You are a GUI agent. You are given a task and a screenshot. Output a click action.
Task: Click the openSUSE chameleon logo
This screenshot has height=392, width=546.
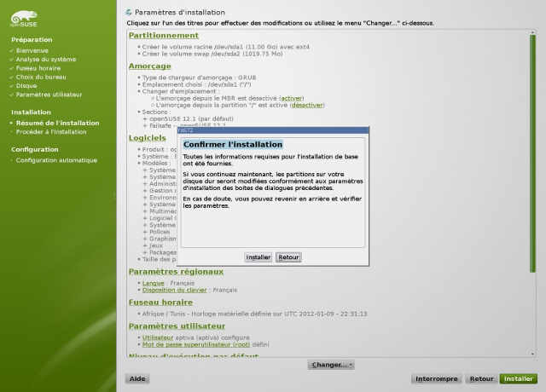tap(22, 14)
